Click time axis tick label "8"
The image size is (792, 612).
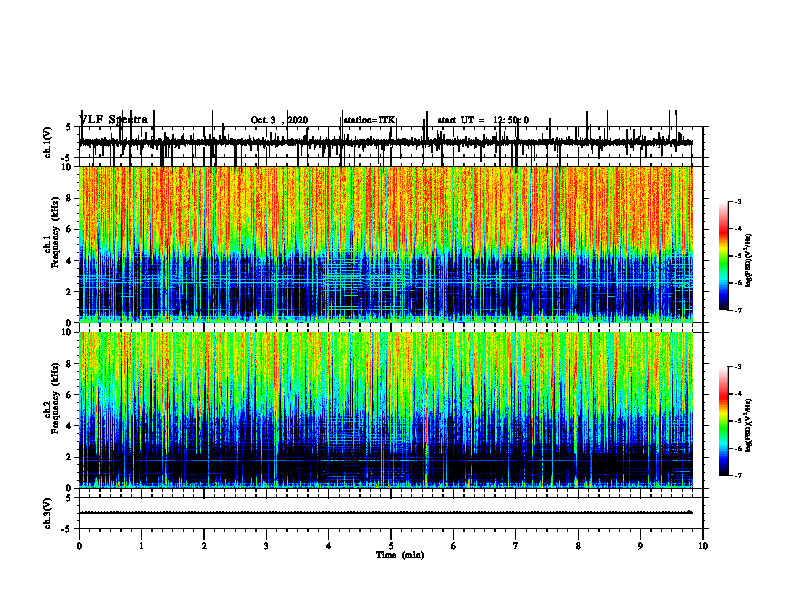point(578,546)
